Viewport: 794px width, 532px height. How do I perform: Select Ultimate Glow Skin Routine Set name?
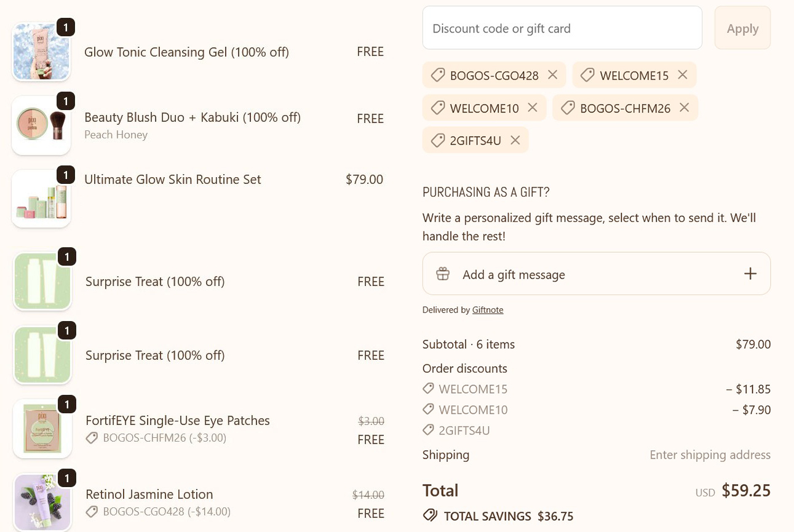pyautogui.click(x=173, y=179)
